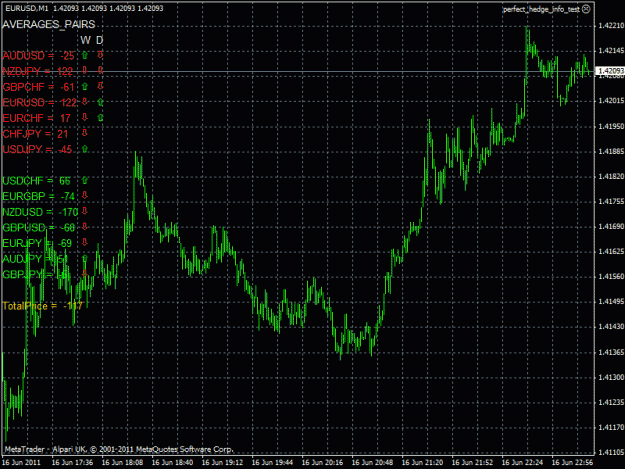Image resolution: width=625 pixels, height=469 pixels.
Task: Click the GBPUSD red down arrow
Action: point(85,227)
